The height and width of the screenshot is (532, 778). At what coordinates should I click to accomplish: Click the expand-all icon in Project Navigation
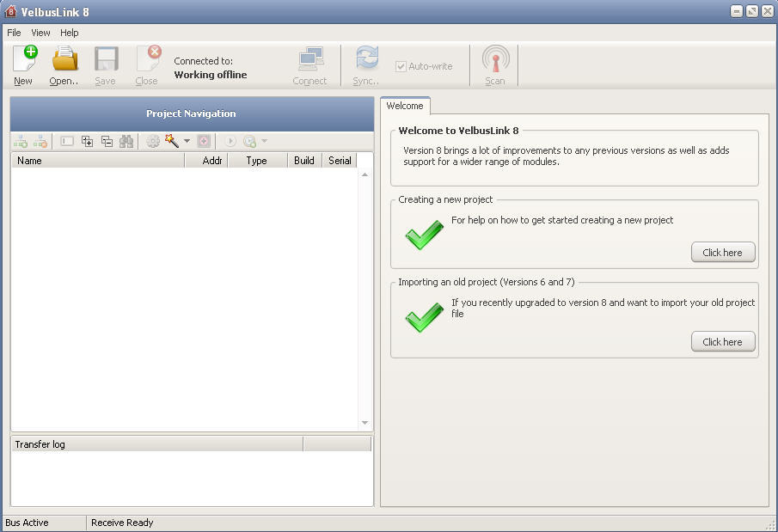86,141
